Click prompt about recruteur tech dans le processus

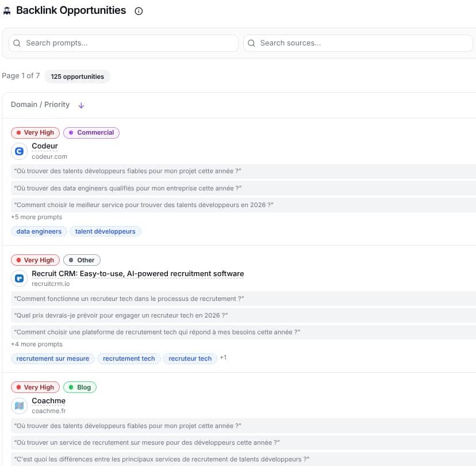(x=244, y=299)
